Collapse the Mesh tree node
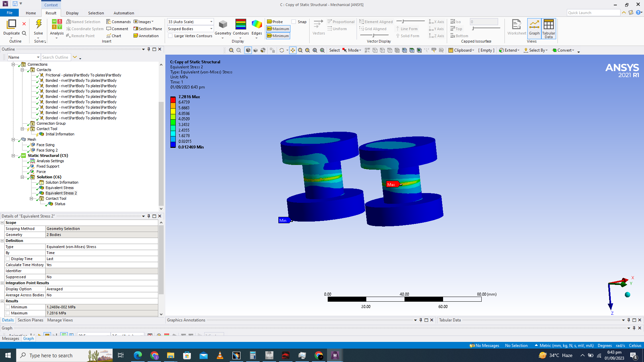644x362 pixels. (13, 139)
